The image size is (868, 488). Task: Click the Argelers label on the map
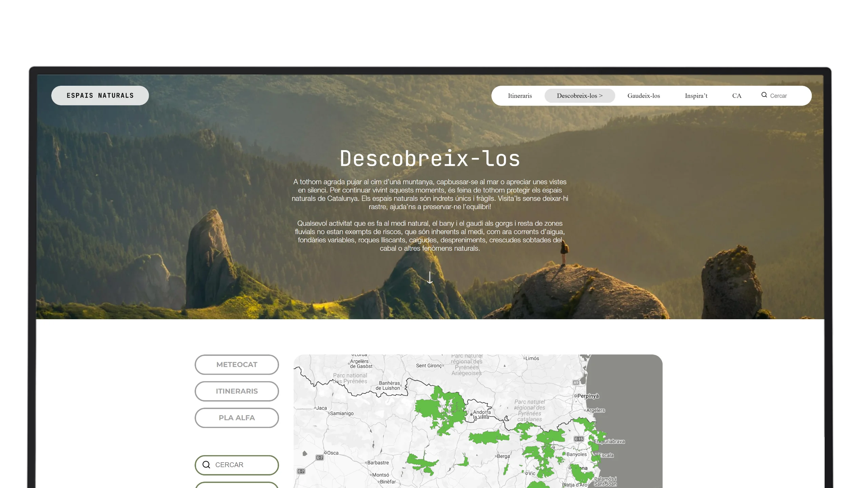[595, 410]
